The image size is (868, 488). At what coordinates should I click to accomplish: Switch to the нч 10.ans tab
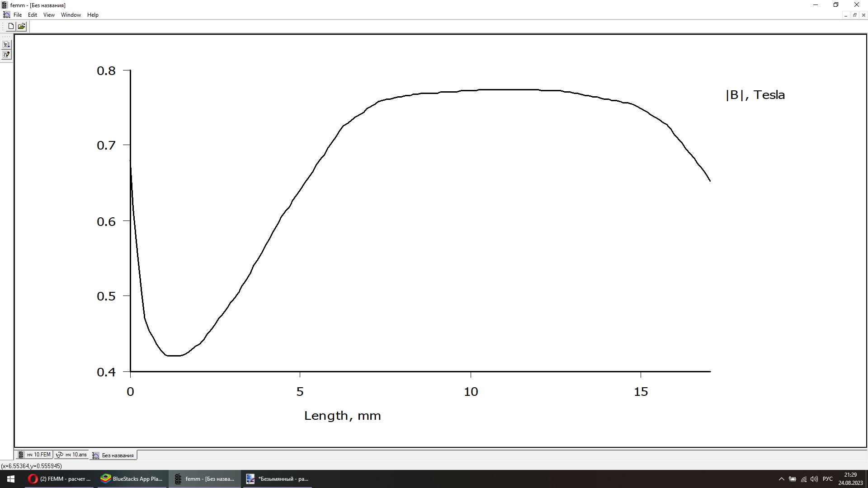coord(72,455)
